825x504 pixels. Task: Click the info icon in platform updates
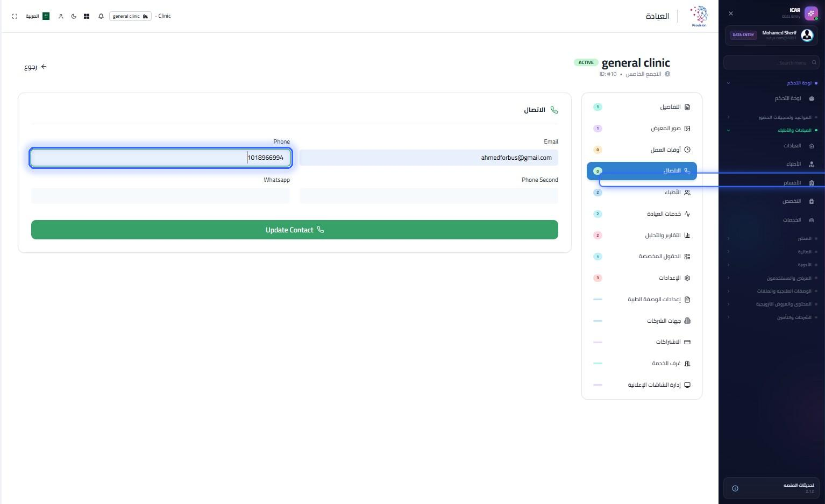pyautogui.click(x=735, y=488)
